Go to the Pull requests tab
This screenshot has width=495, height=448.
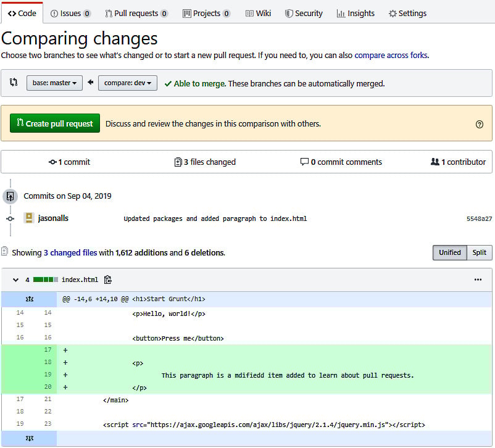point(136,13)
